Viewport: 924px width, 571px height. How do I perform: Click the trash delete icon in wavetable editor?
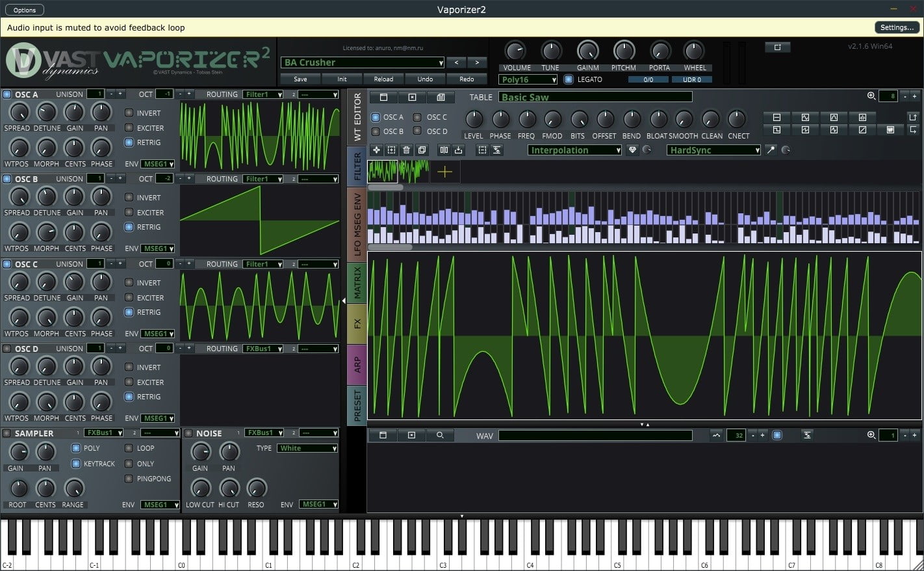tap(407, 150)
